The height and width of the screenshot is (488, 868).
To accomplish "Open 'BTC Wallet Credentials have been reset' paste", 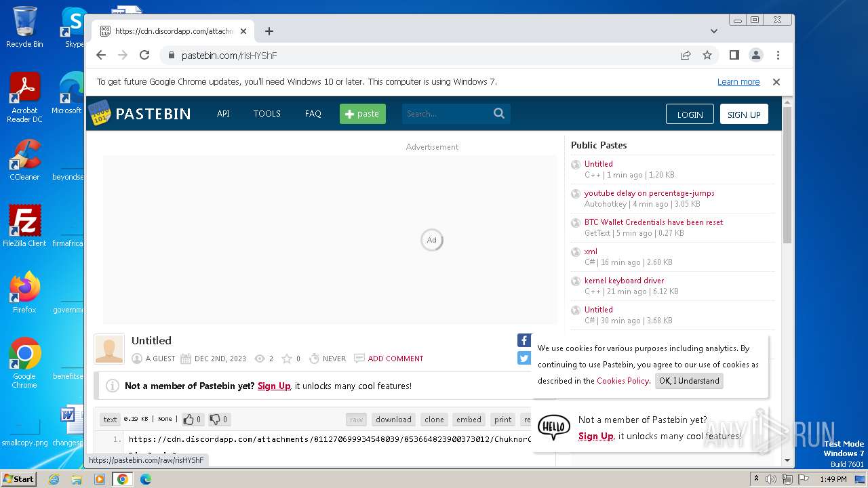I will click(654, 222).
